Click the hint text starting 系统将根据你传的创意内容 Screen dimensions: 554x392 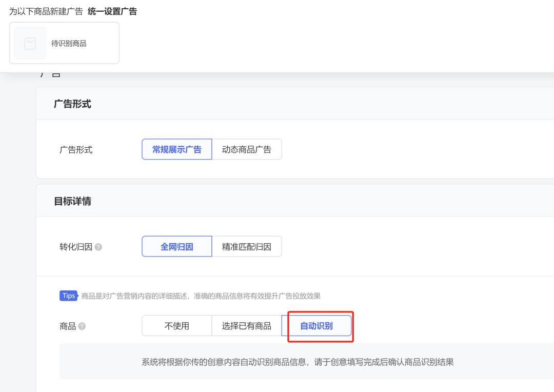pos(298,362)
